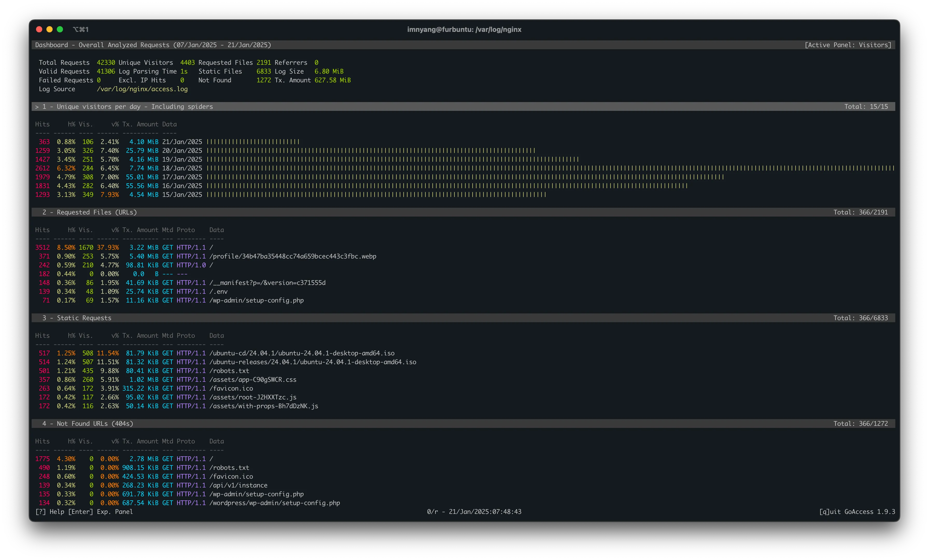Click the 20/Jan/2025 visitors row date
This screenshot has width=929, height=560.
(x=182, y=151)
